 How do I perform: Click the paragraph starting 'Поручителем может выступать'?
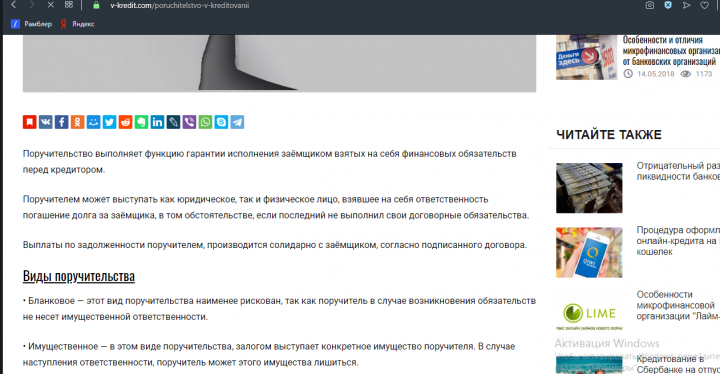276,207
